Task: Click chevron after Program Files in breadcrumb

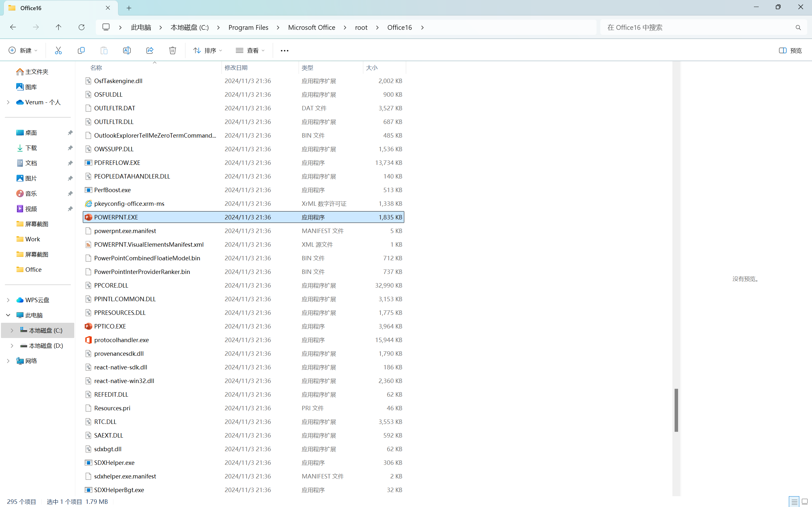Action: [278, 28]
